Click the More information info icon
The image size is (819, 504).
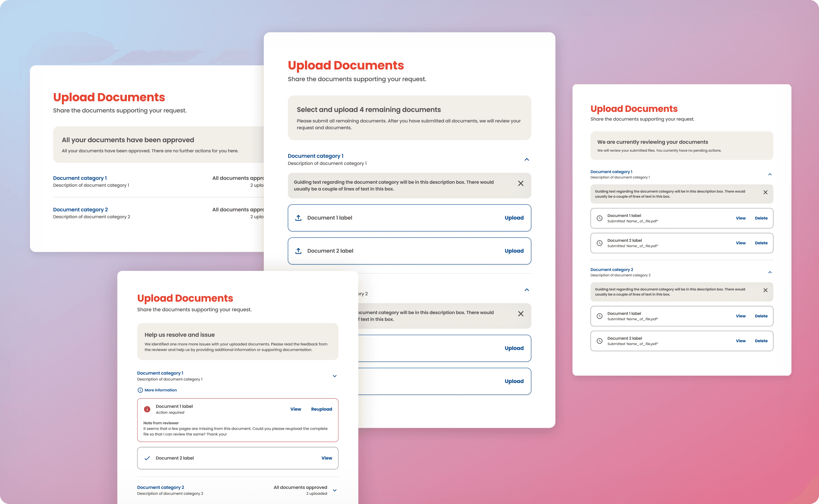coord(140,390)
